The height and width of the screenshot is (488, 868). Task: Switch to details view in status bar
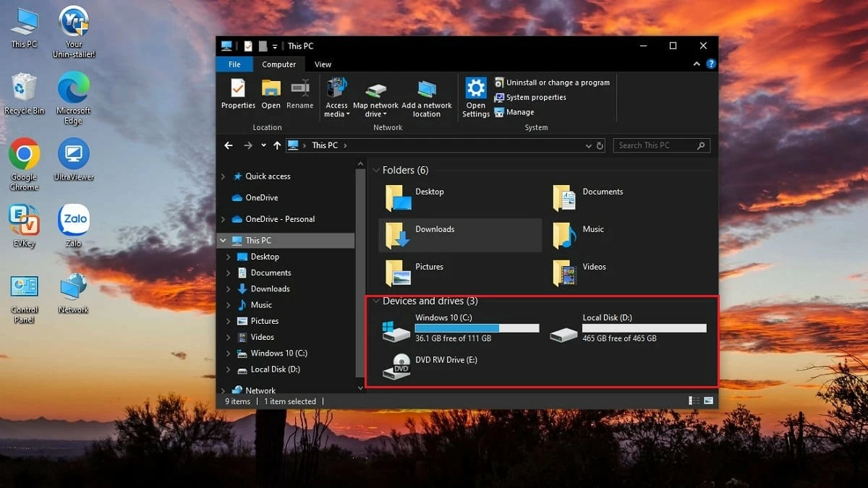point(694,400)
